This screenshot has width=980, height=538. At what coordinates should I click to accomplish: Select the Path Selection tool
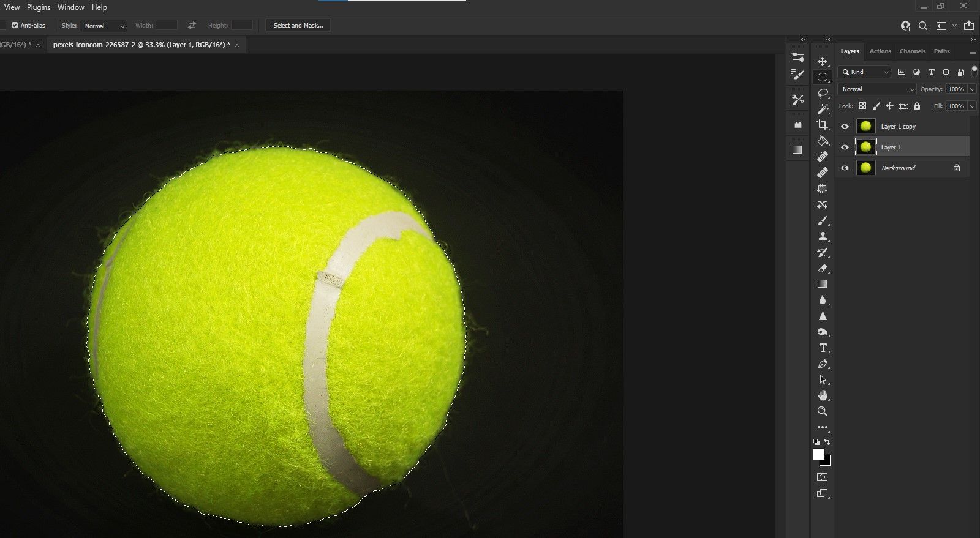point(823,379)
